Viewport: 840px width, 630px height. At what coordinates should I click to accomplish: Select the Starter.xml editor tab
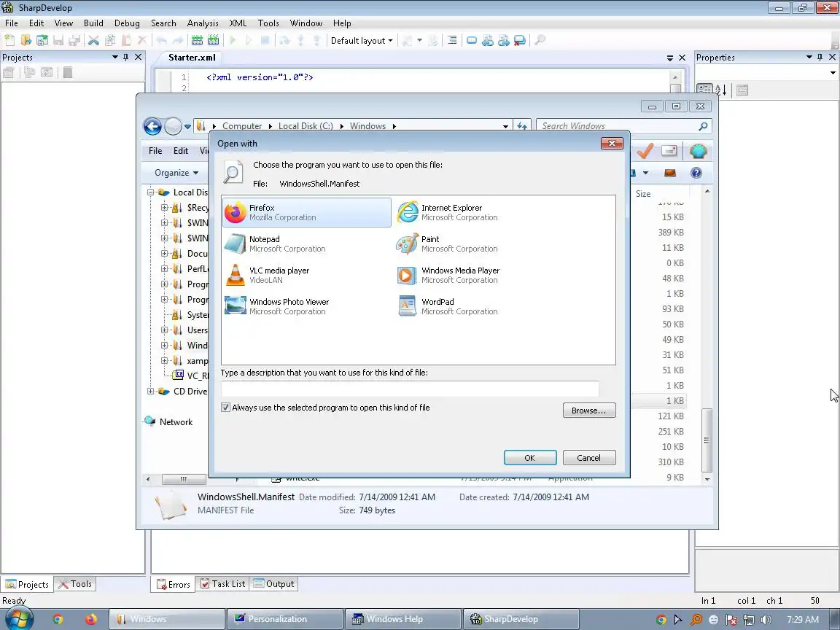[x=192, y=58]
